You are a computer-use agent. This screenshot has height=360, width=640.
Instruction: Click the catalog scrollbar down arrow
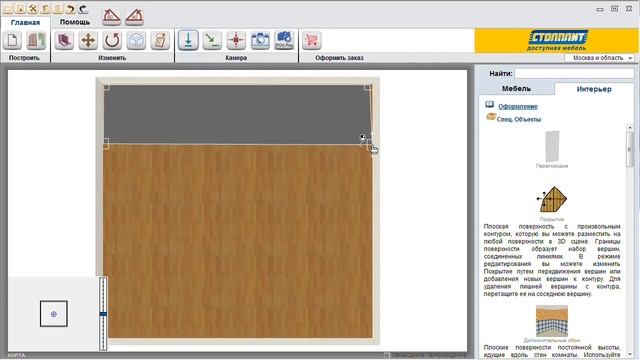tap(629, 354)
